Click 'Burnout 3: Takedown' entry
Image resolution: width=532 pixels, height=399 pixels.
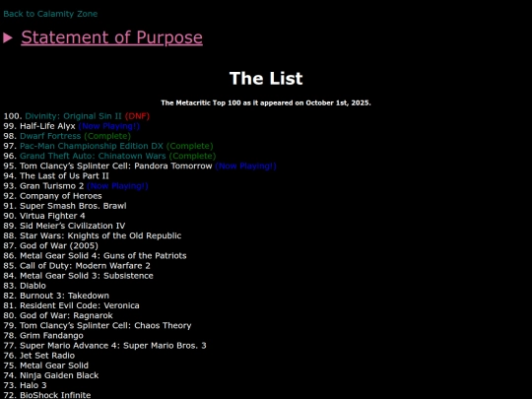pyautogui.click(x=64, y=296)
